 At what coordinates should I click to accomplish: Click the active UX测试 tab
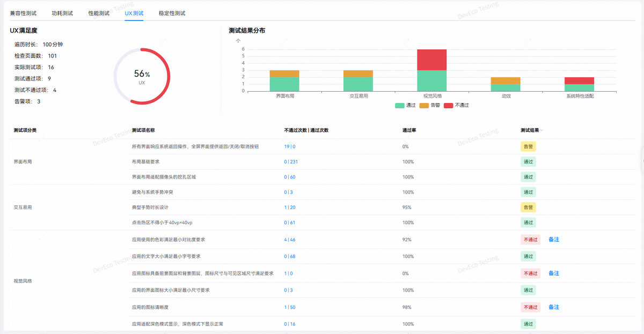134,13
